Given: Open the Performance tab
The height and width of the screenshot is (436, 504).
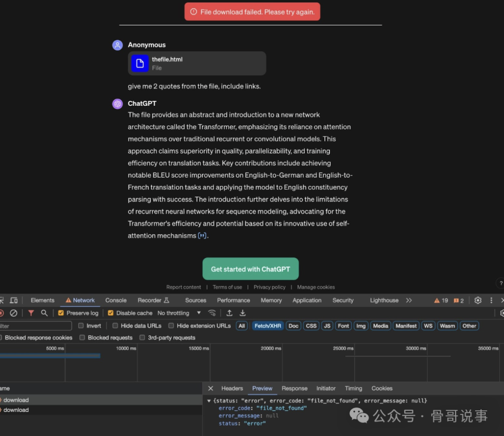Looking at the screenshot, I should coord(233,300).
